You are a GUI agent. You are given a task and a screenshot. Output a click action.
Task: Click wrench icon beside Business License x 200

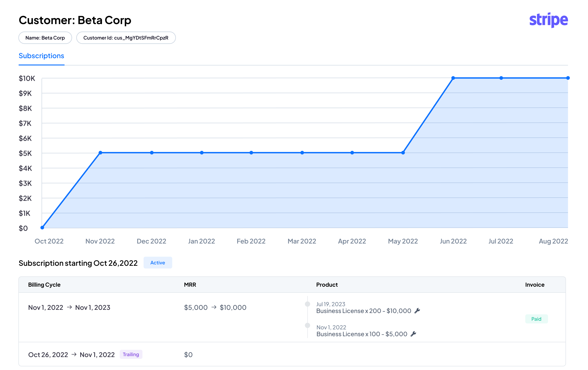tap(417, 311)
